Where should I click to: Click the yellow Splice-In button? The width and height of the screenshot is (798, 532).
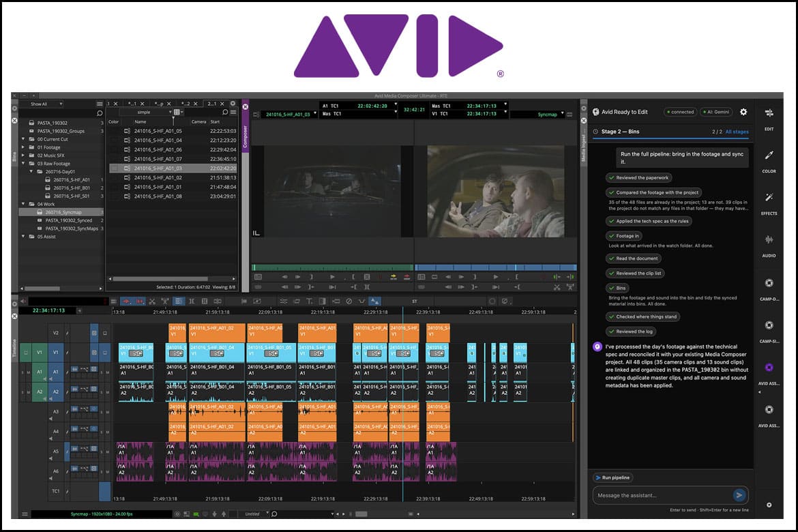tap(393, 277)
